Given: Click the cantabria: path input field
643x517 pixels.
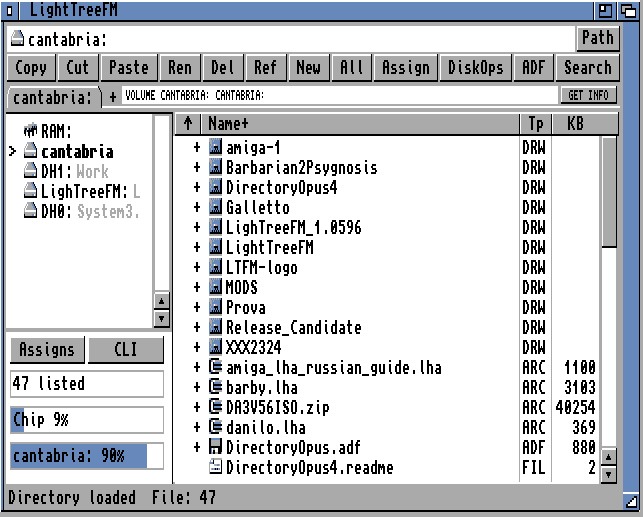Looking at the screenshot, I should [290, 39].
